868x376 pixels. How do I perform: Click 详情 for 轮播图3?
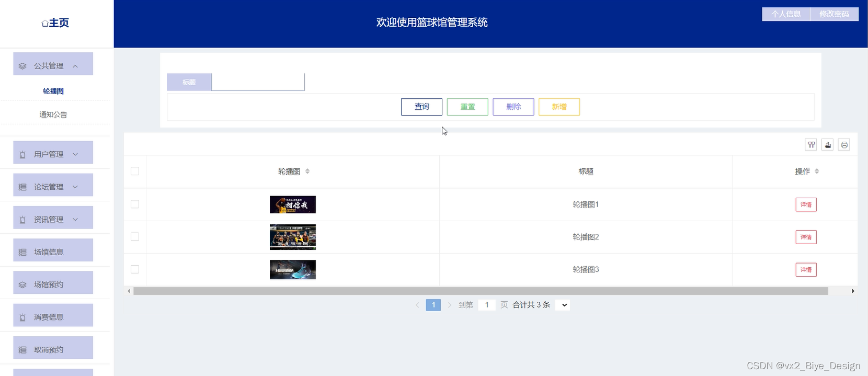tap(806, 270)
